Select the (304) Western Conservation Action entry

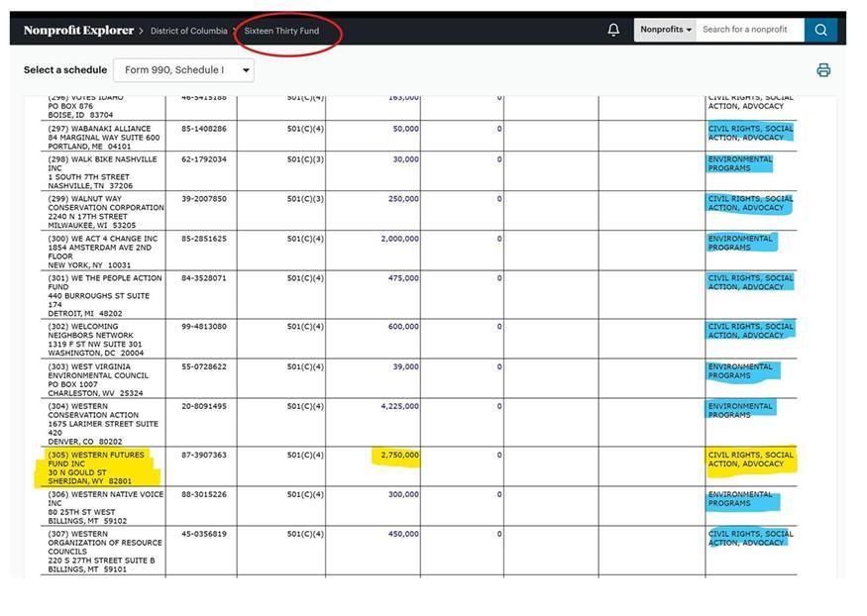[x=103, y=424]
